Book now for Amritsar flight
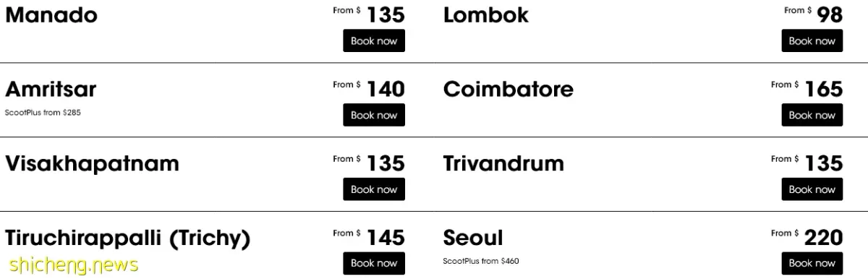 click(374, 115)
